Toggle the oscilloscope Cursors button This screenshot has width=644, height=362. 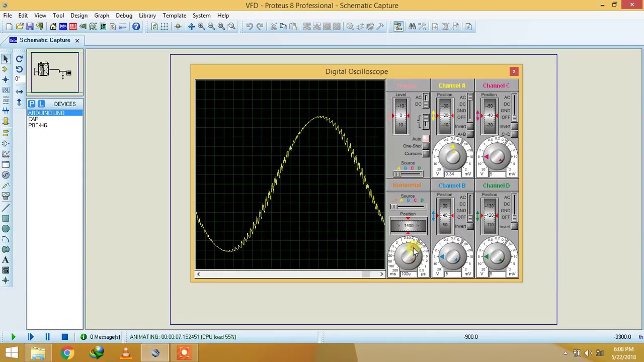coord(426,154)
